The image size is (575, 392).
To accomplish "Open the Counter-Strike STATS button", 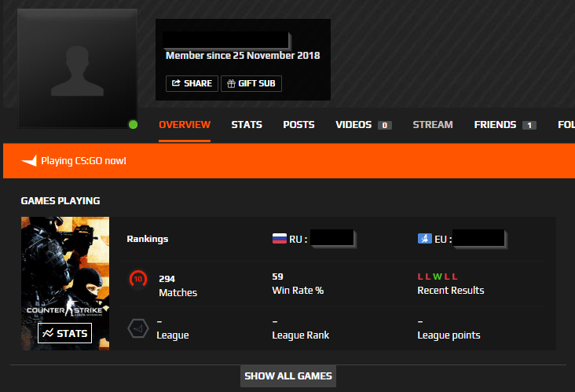I will pyautogui.click(x=65, y=333).
